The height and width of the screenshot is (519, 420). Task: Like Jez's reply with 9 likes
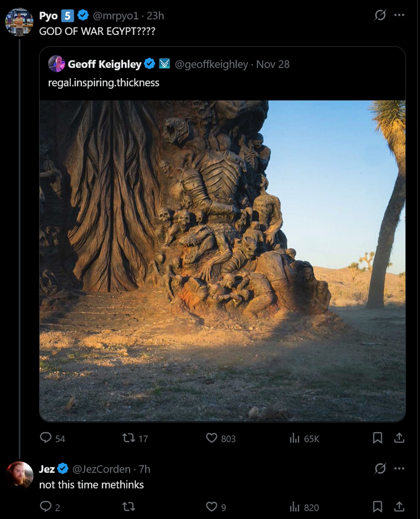[x=211, y=507]
